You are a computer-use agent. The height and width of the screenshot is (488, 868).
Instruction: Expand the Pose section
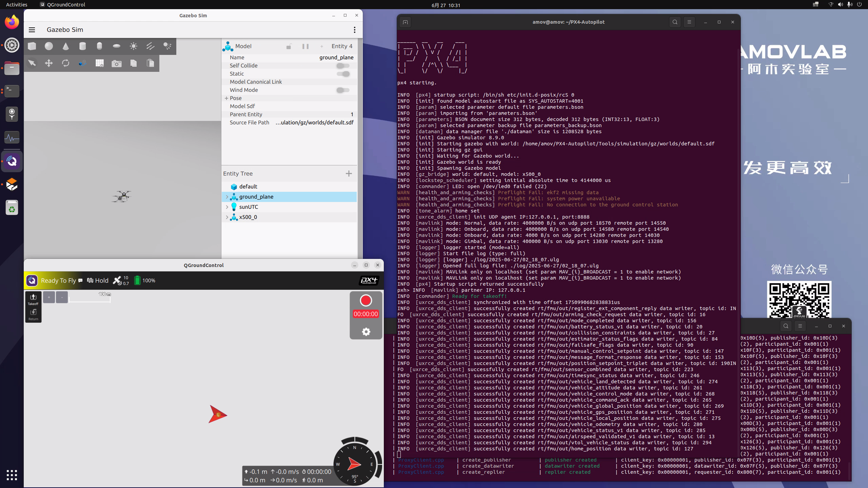click(226, 98)
